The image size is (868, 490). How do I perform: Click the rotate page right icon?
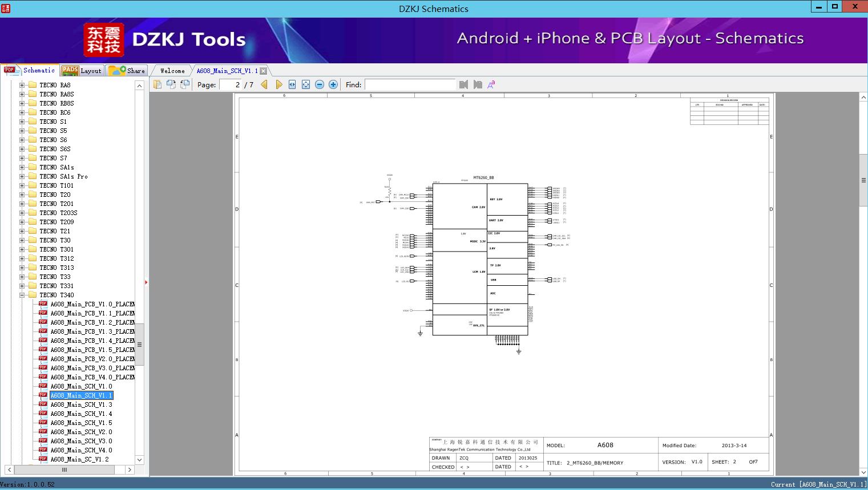(x=185, y=84)
